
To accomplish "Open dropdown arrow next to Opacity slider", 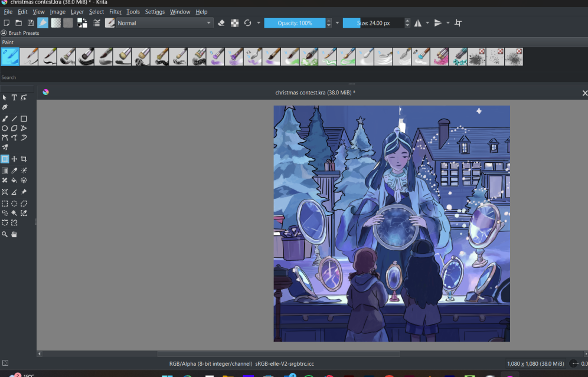I will pos(337,23).
